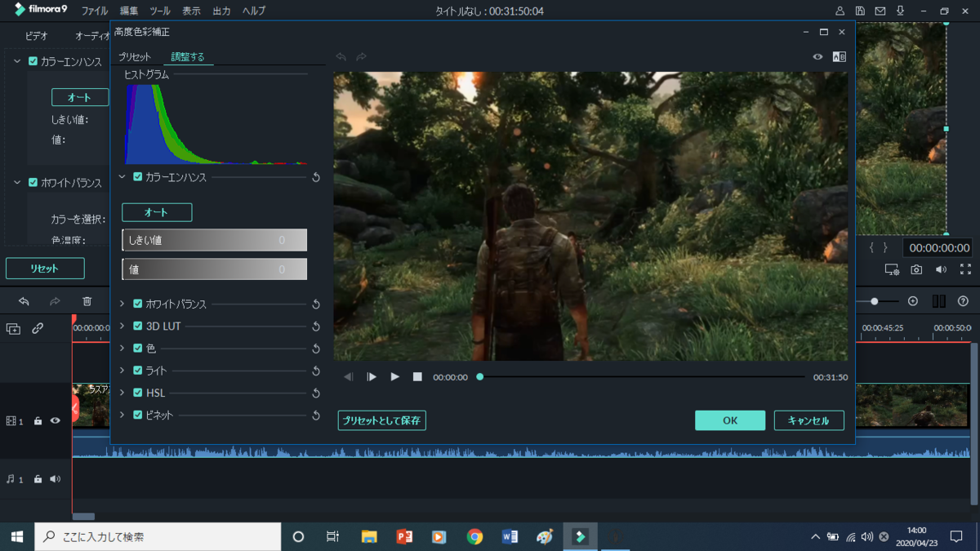
Task: Take a snapshot with the camera icon
Action: (916, 269)
